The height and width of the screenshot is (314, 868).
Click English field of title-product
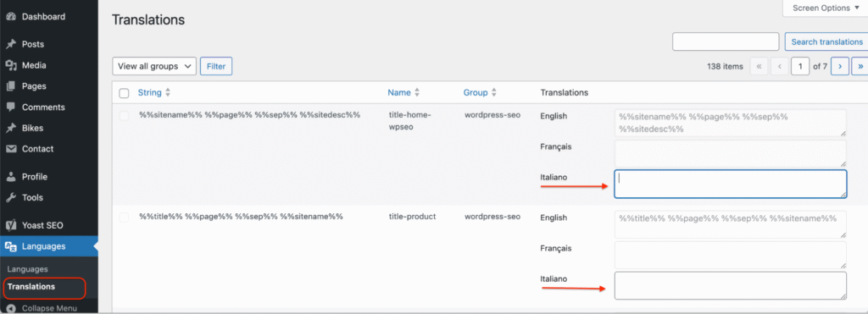click(730, 224)
